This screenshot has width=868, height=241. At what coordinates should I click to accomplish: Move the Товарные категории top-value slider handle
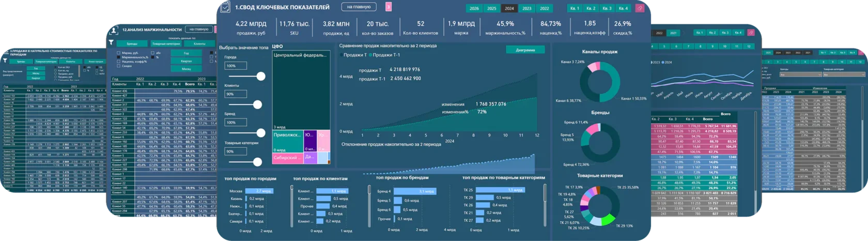click(257, 162)
